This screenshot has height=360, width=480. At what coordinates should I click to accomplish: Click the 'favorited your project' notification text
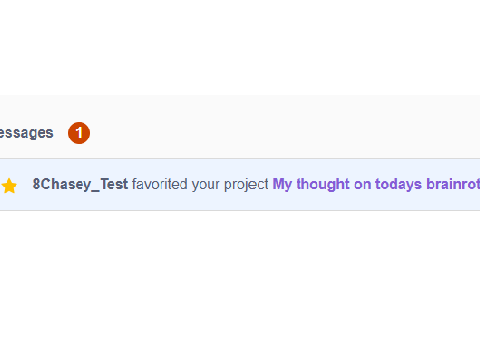point(200,184)
